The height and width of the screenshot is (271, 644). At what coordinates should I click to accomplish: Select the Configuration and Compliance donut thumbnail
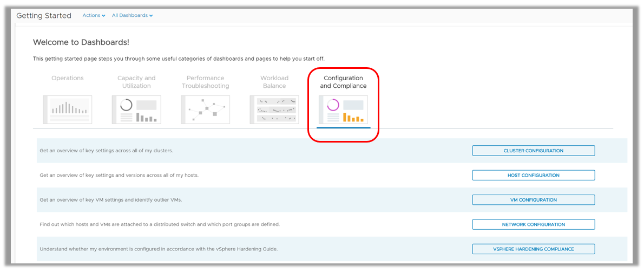(343, 109)
